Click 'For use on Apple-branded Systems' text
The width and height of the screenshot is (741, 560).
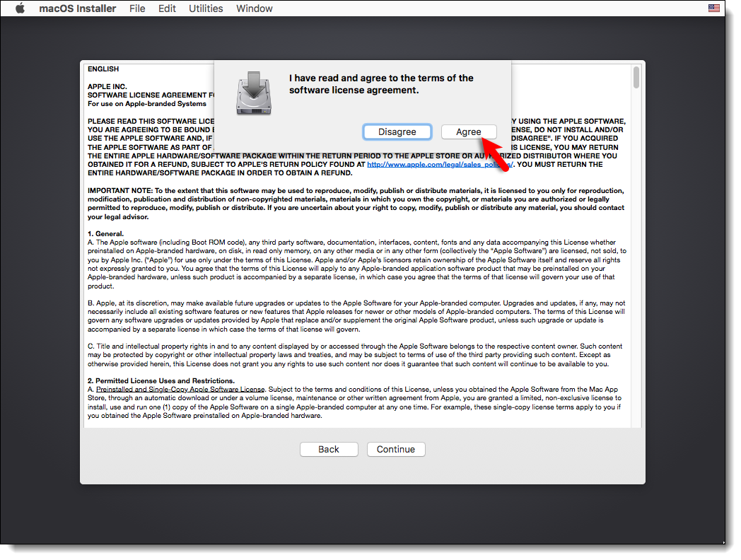pos(147,104)
